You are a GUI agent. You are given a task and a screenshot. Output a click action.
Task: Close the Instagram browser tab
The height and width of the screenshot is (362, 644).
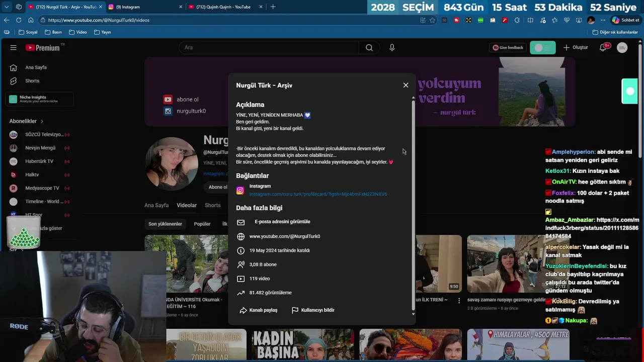coord(181,7)
